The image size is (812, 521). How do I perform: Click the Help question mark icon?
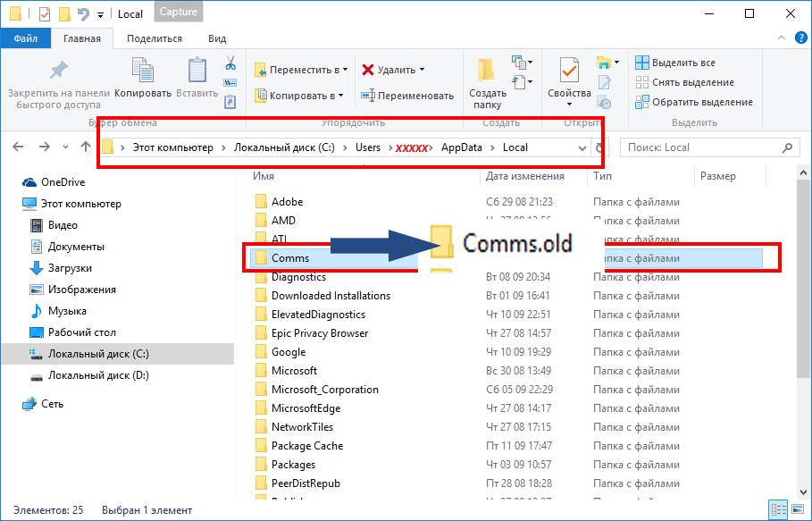point(799,38)
